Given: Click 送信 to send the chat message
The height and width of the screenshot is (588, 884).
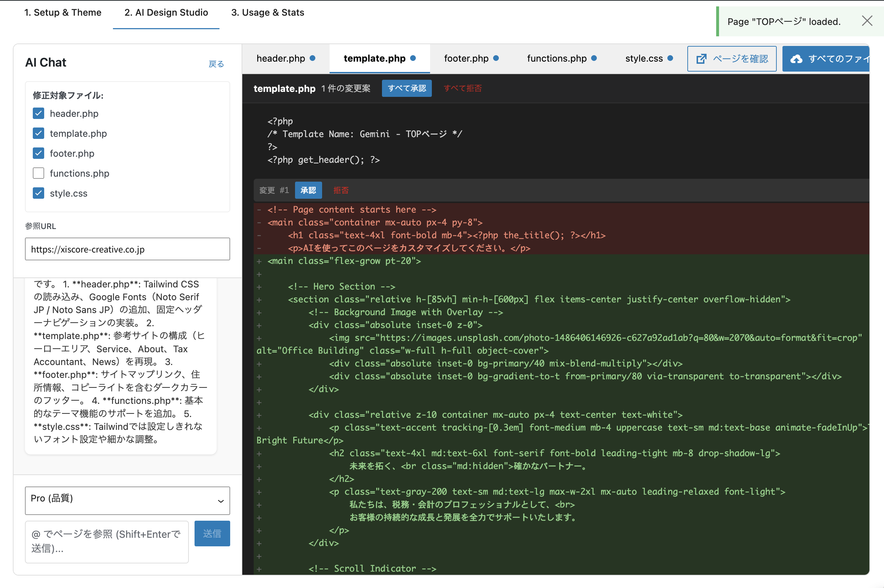Looking at the screenshot, I should [212, 533].
